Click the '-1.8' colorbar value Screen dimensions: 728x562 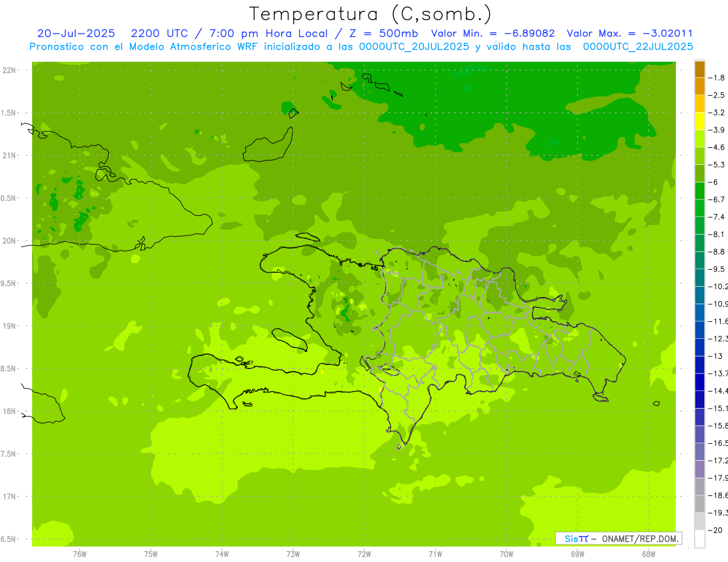(718, 78)
